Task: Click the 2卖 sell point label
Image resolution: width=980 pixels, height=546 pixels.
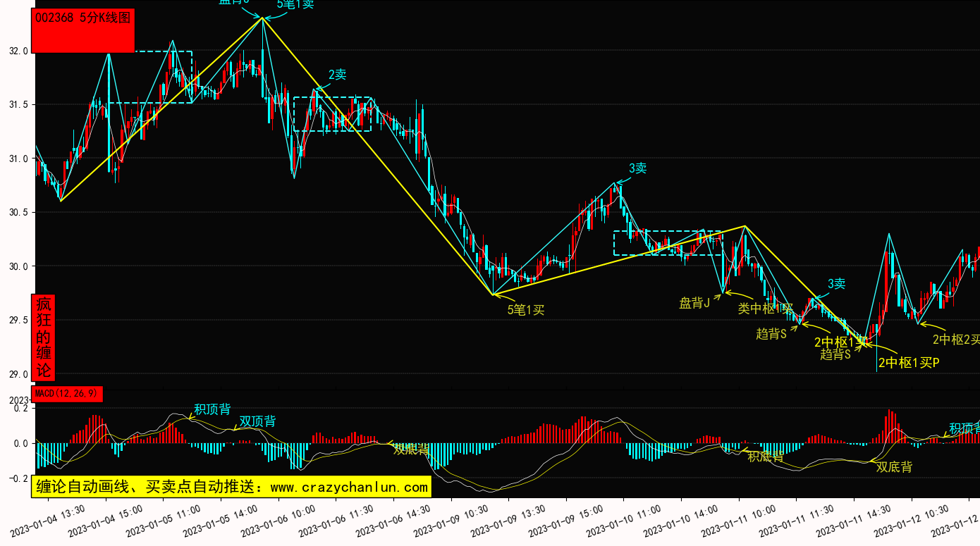Action: 338,75
